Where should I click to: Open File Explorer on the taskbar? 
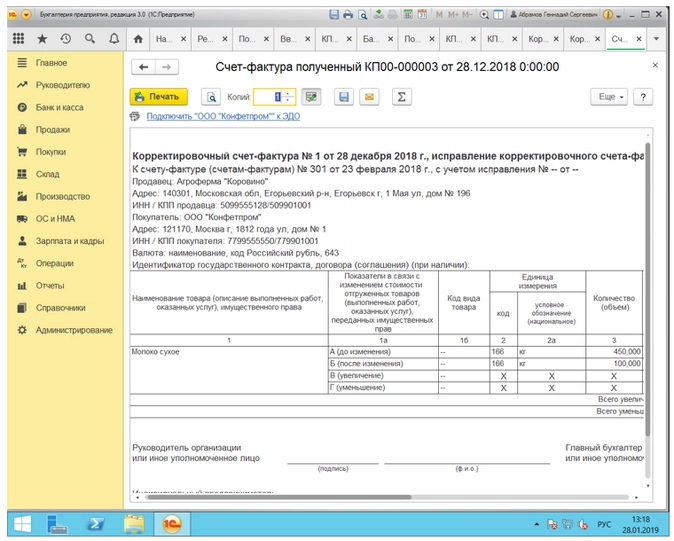pos(135,524)
